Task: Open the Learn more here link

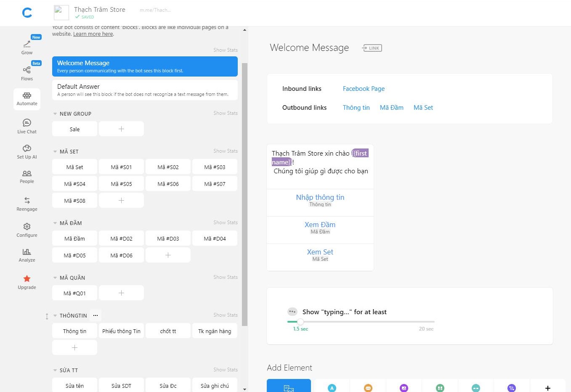Action: coord(93,34)
